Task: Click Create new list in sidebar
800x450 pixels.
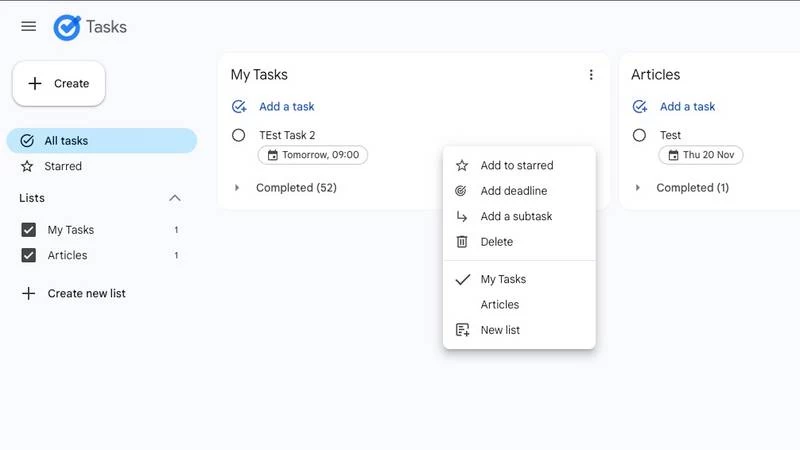Action: point(86,294)
